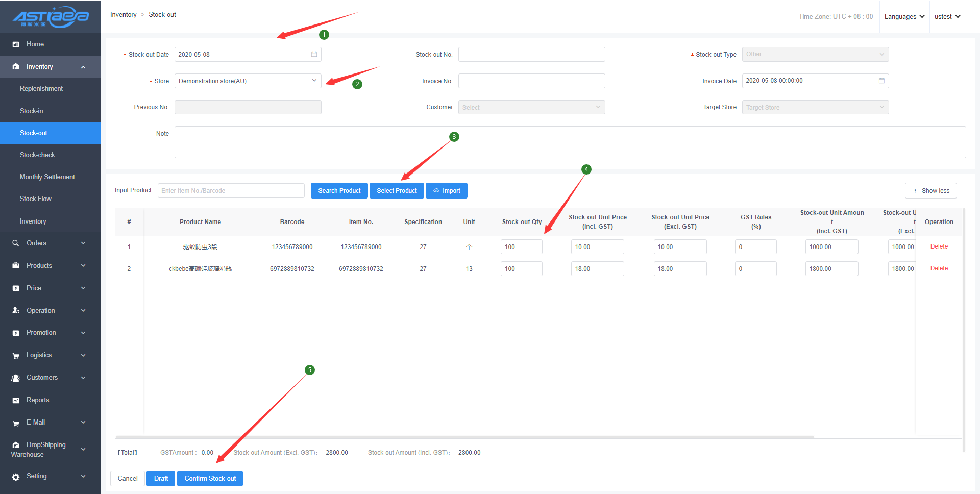Click the Customers icon in sidebar
The image size is (980, 494).
point(16,378)
